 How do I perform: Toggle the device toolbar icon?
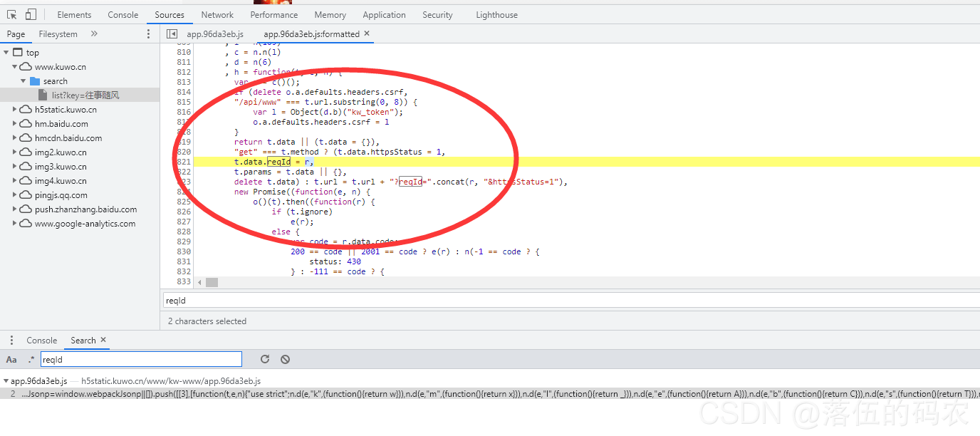[x=31, y=14]
